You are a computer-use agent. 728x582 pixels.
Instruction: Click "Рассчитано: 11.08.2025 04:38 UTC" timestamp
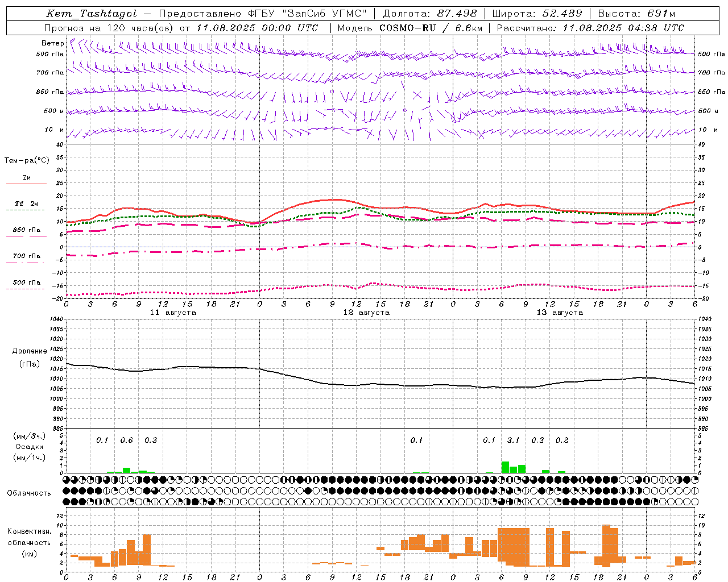coord(590,28)
